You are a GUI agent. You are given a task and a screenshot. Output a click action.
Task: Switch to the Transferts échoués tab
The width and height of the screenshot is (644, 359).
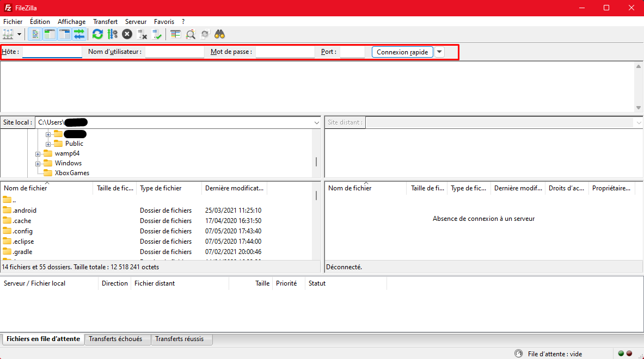[115, 339]
